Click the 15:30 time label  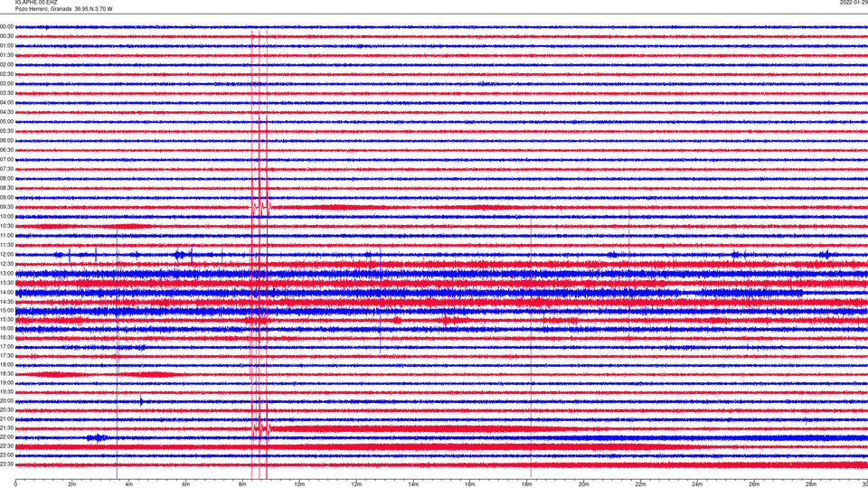(7, 320)
